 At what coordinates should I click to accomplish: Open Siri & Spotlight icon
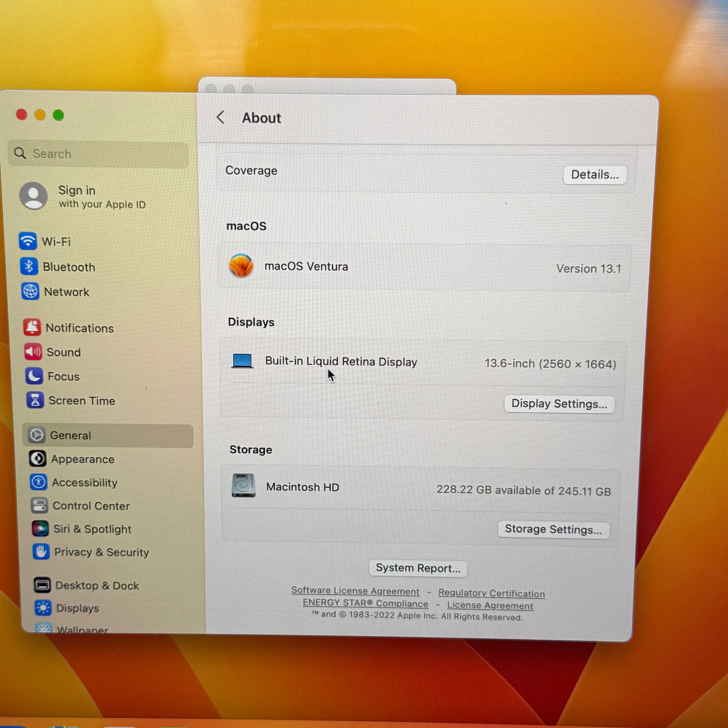tap(40, 528)
